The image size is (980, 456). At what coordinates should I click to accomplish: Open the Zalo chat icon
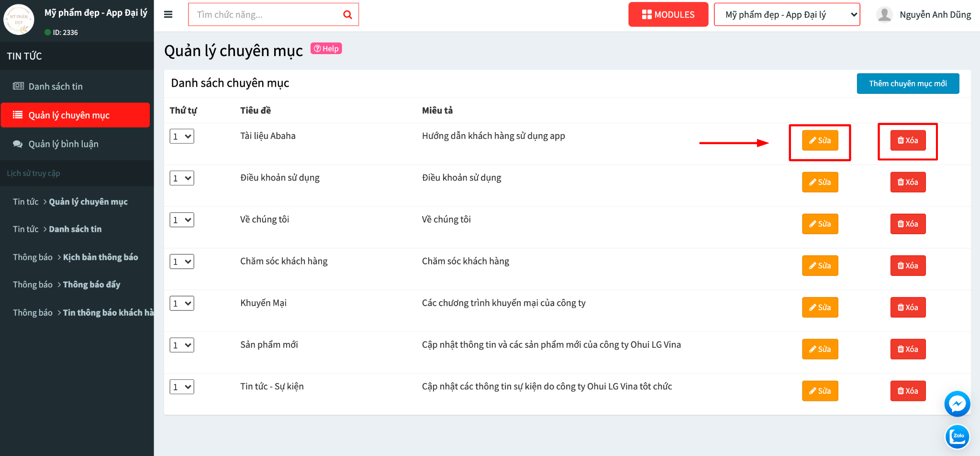[x=958, y=436]
